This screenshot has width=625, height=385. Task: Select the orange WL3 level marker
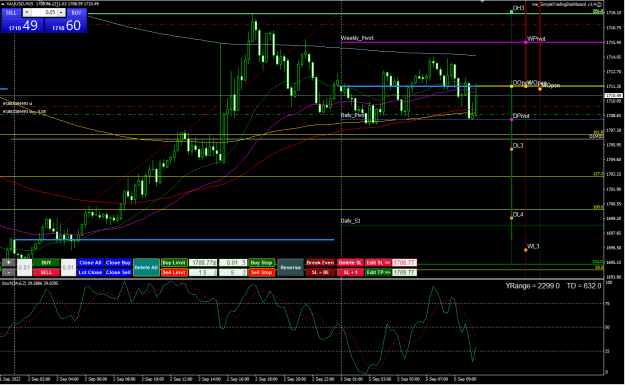click(x=526, y=250)
